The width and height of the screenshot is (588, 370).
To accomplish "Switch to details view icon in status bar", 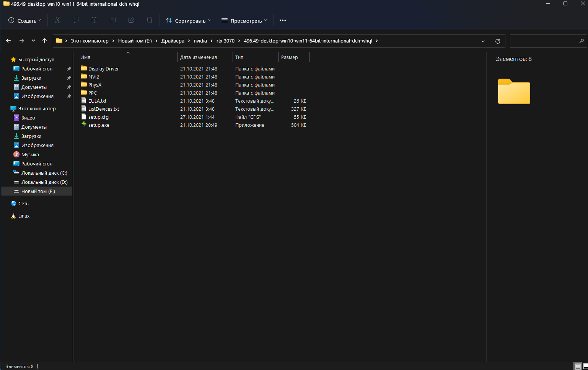I will pos(578,367).
